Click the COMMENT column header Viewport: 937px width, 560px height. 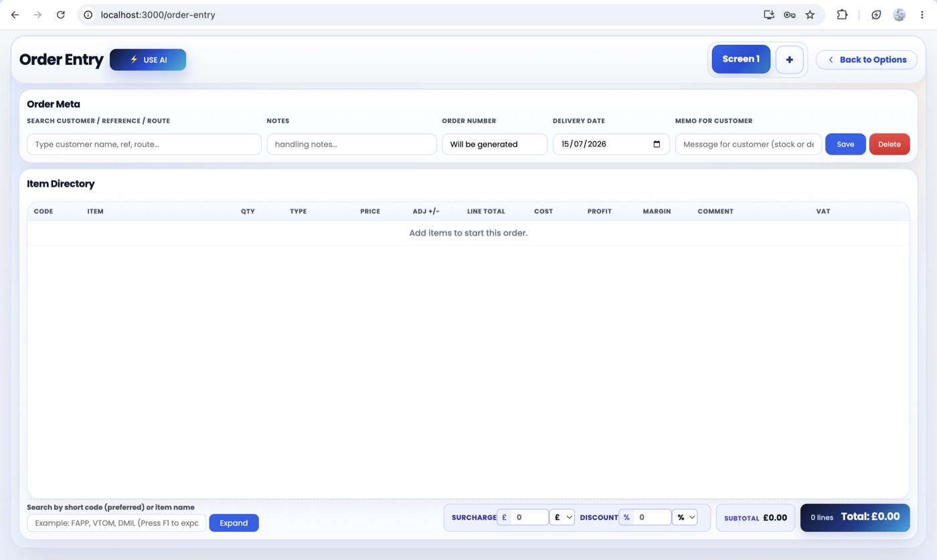pyautogui.click(x=715, y=211)
